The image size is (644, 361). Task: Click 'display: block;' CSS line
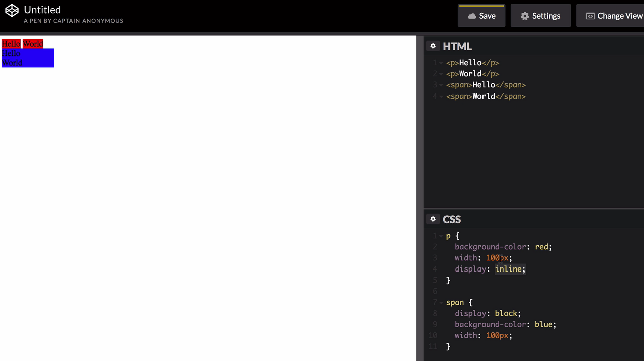(488, 313)
